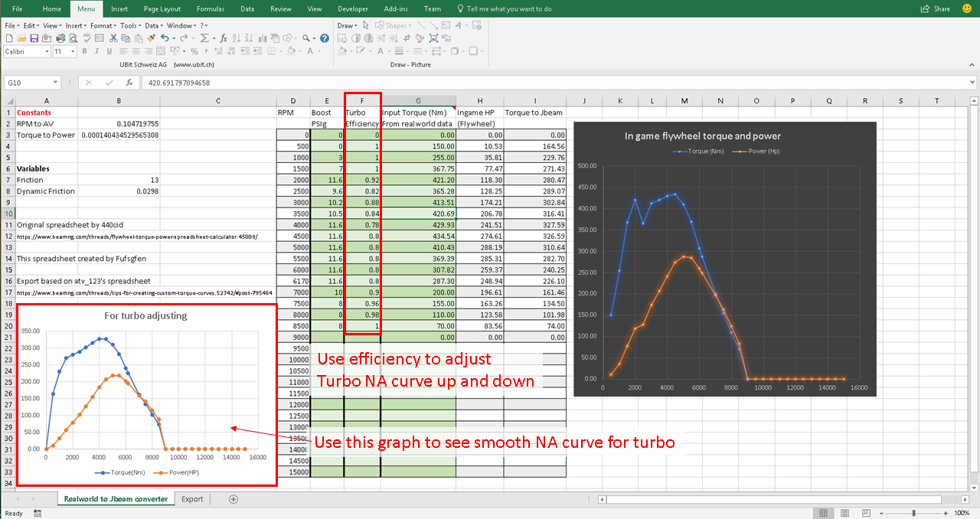Open the classic View dropdown menu
980x519 pixels.
tap(52, 25)
